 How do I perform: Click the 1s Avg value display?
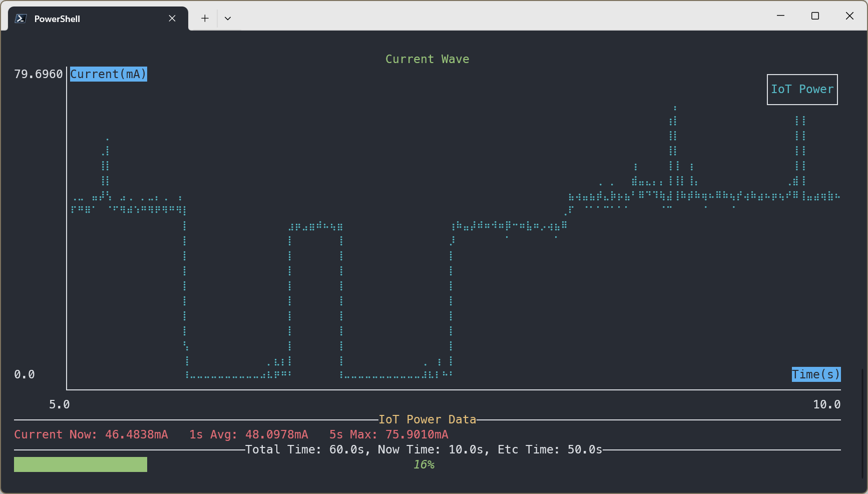pyautogui.click(x=248, y=434)
